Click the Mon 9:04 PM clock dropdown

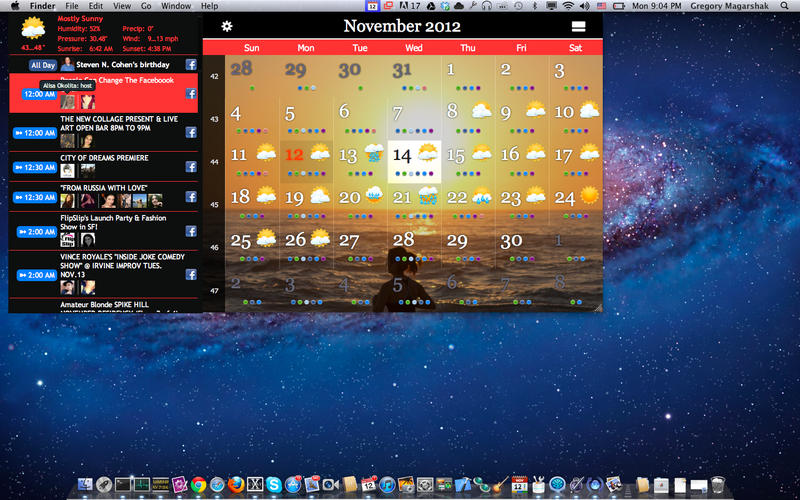coord(657,6)
